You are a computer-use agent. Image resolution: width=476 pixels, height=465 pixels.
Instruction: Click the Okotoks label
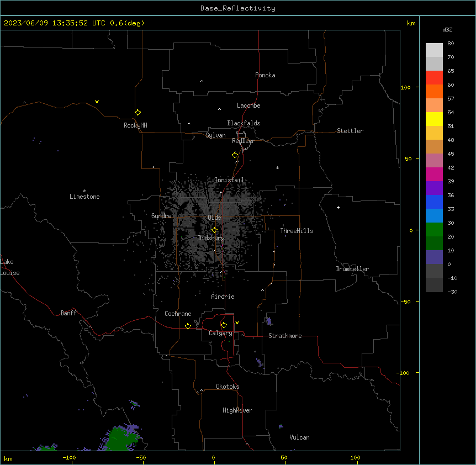tap(228, 387)
